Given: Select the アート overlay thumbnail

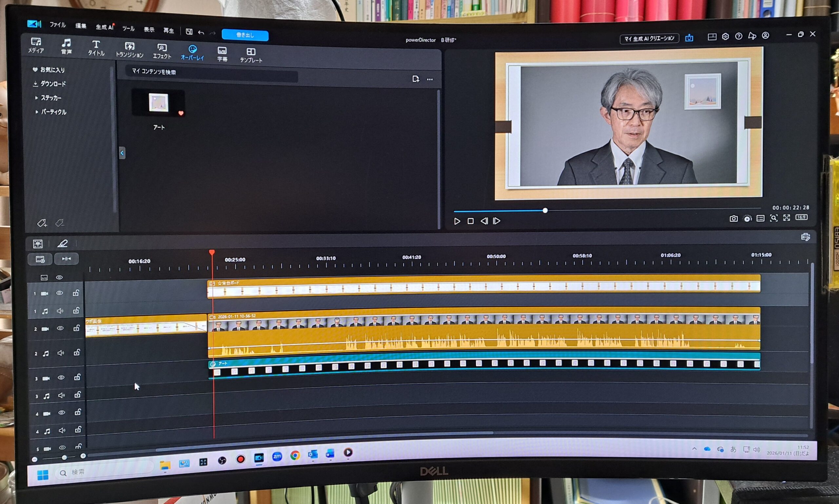Looking at the screenshot, I should coord(159,103).
